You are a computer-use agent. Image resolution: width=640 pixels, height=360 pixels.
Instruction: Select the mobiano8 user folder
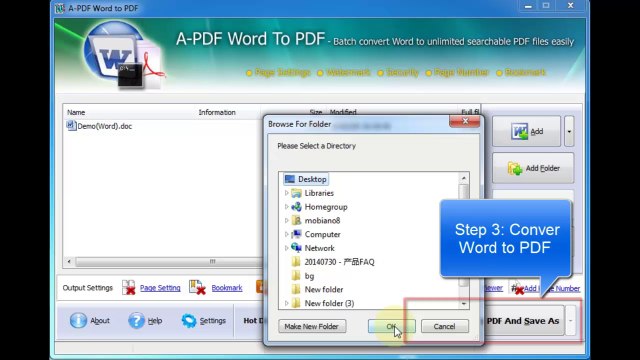point(322,220)
